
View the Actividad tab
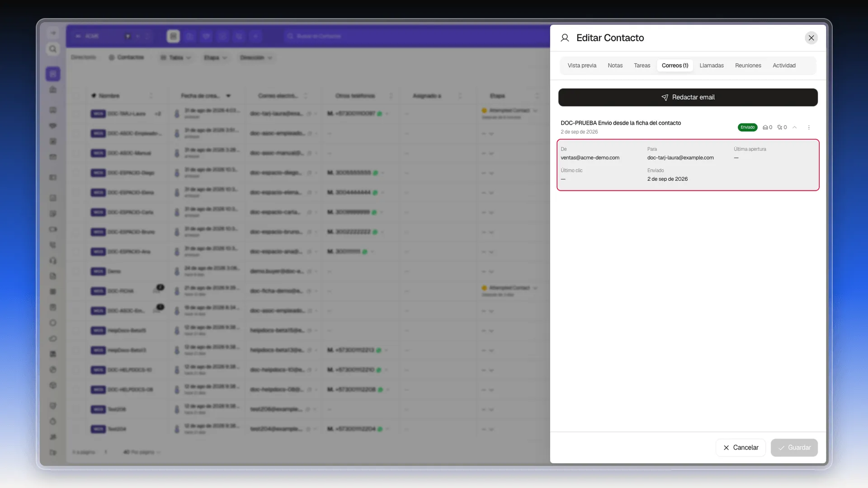tap(784, 66)
